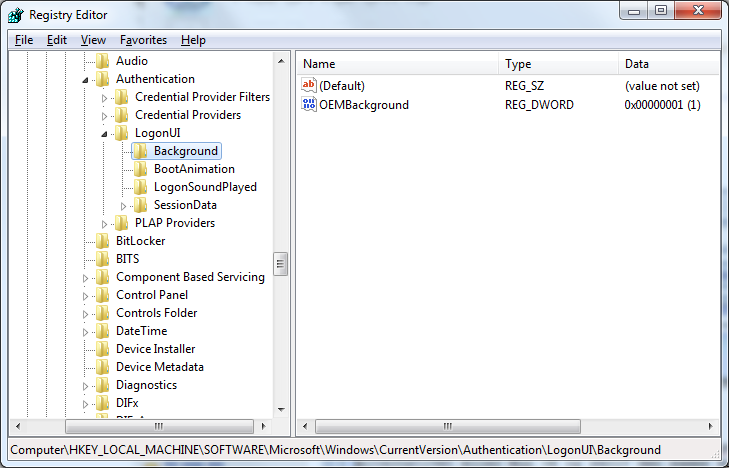Screen dimensions: 729x468
Task: Click the Control Panel folder icon
Action: point(102,295)
